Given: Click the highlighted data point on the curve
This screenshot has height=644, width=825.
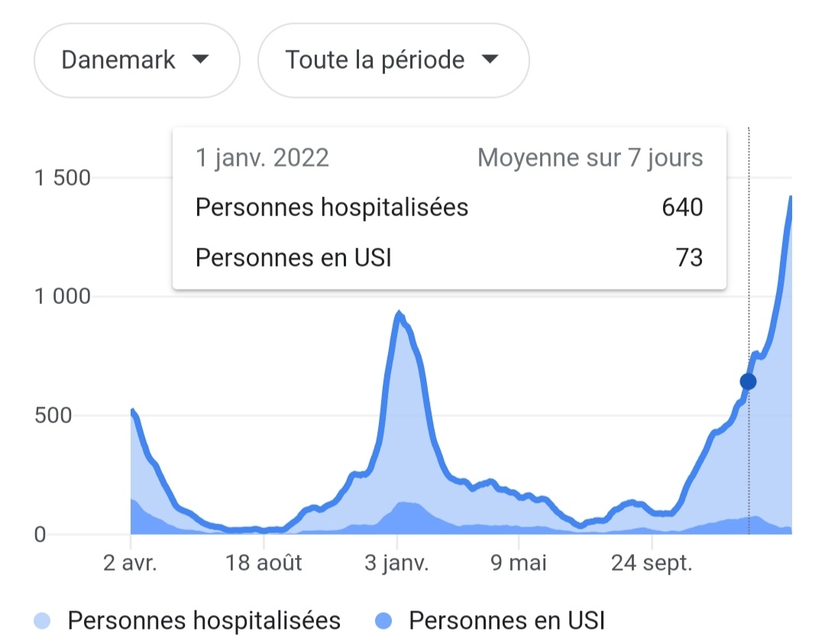Looking at the screenshot, I should tap(749, 381).
